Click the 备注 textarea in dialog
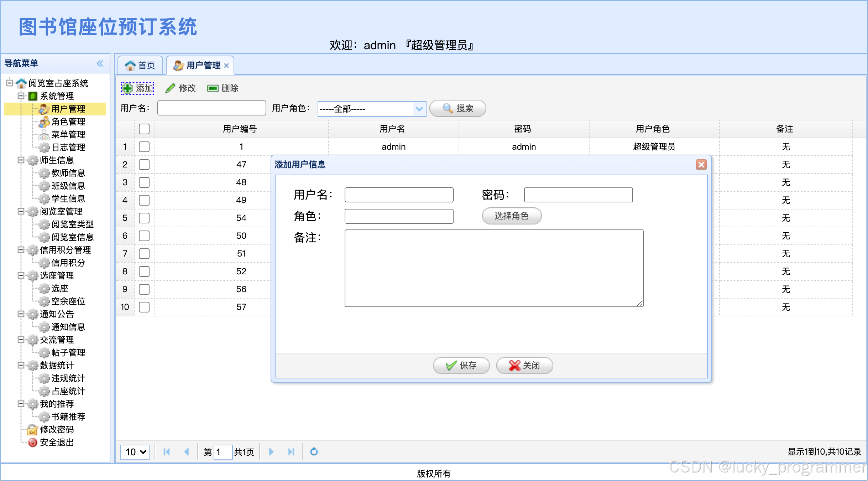Screen dimensions: 868x481 pos(493,268)
